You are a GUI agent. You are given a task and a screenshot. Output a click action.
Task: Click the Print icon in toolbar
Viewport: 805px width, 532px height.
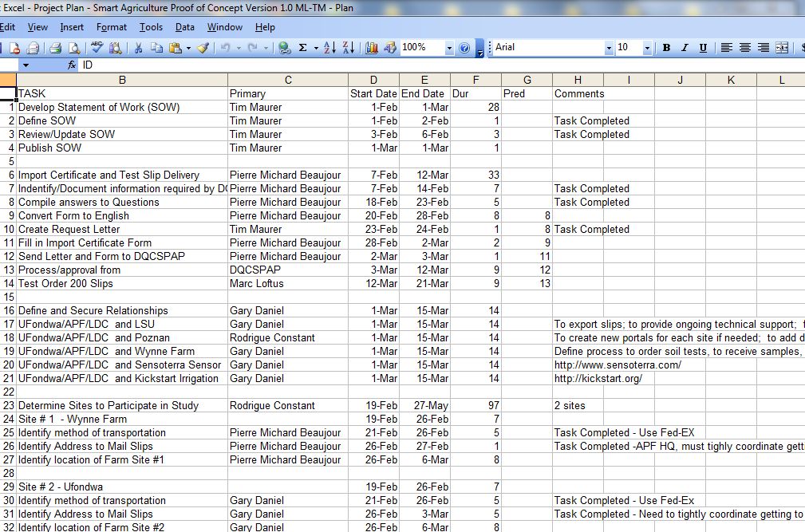56,48
